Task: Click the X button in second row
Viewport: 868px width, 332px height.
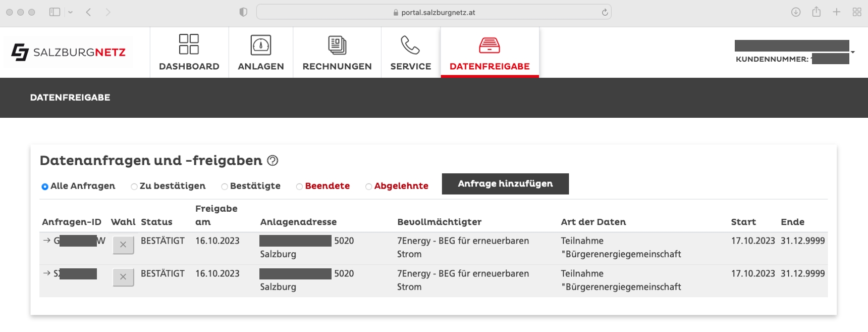Action: tap(123, 277)
